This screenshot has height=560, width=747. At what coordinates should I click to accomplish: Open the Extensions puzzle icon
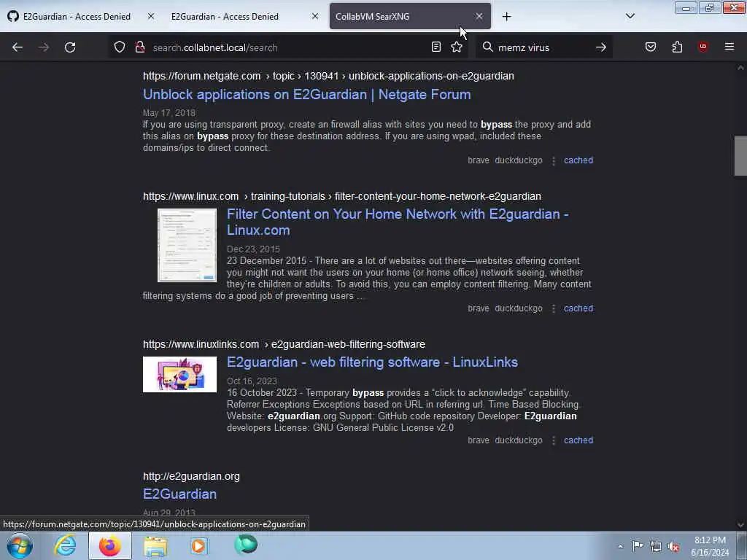[x=677, y=47]
